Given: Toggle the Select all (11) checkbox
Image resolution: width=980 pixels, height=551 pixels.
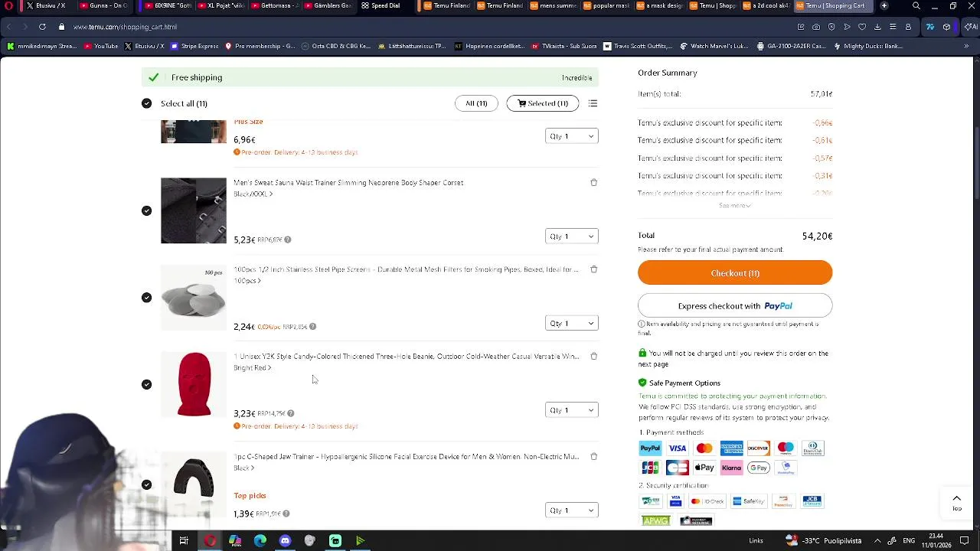Looking at the screenshot, I should point(146,103).
